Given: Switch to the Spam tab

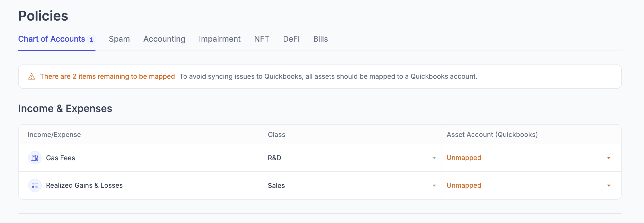Looking at the screenshot, I should [x=119, y=39].
